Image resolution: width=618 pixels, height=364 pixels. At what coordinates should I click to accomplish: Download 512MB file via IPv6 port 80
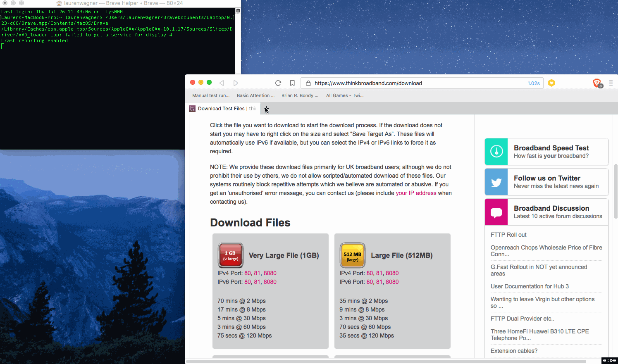pos(370,282)
